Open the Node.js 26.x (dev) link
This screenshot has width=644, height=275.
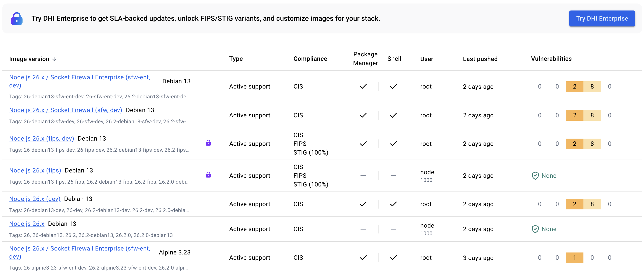(x=35, y=199)
